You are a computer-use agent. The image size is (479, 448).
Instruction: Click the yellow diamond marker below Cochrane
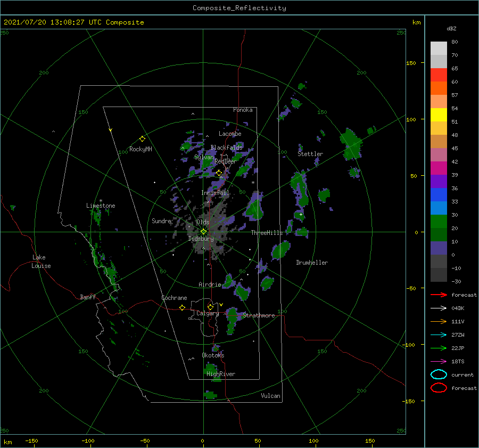tap(183, 308)
